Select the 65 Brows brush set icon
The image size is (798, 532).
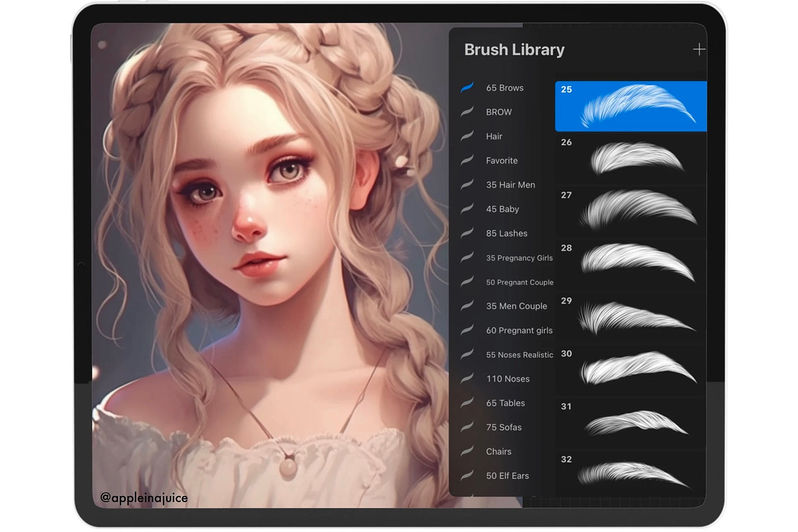(x=467, y=88)
